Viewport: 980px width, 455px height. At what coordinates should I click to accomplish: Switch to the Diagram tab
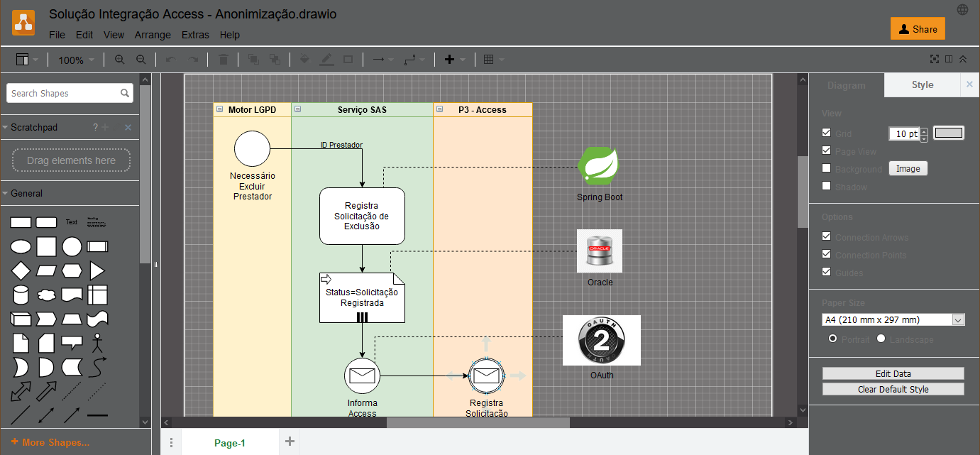846,85
